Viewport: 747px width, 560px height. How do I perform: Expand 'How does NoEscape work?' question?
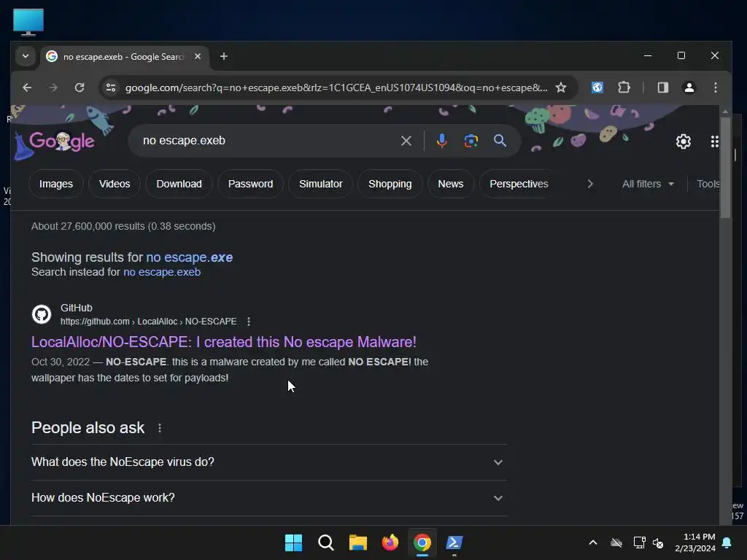[x=269, y=497]
